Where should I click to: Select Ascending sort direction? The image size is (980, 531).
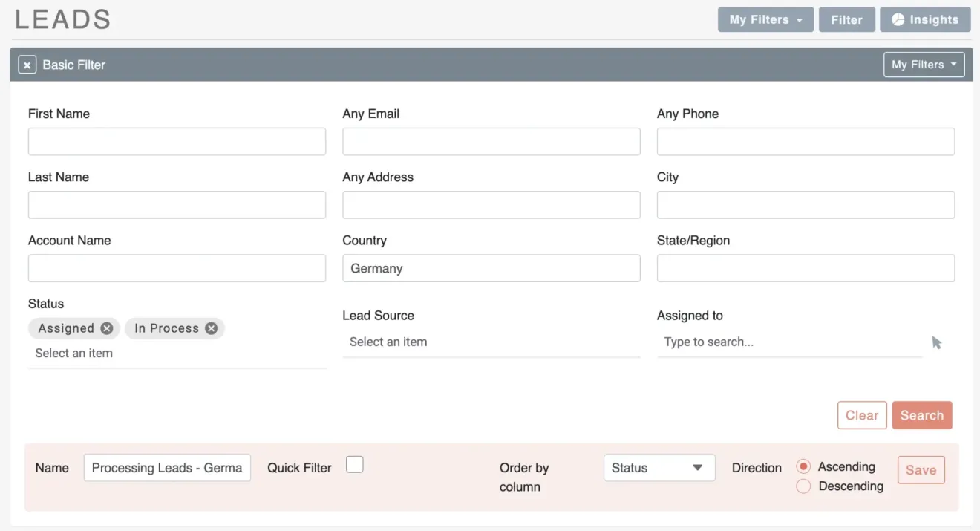(803, 466)
